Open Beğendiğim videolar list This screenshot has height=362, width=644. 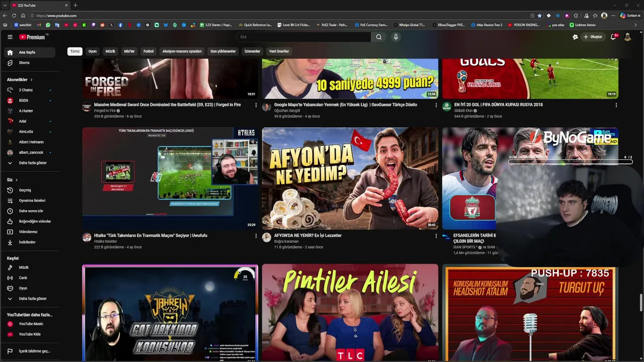tap(30, 221)
